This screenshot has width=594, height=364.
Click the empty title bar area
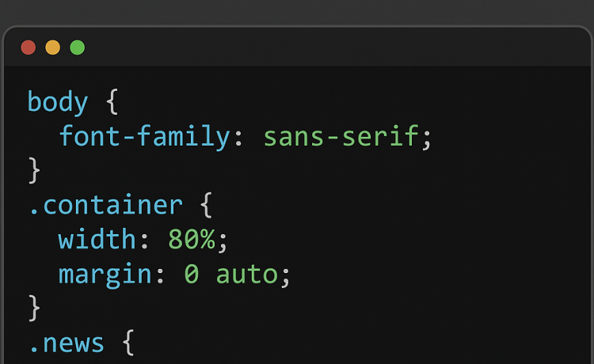tap(337, 47)
